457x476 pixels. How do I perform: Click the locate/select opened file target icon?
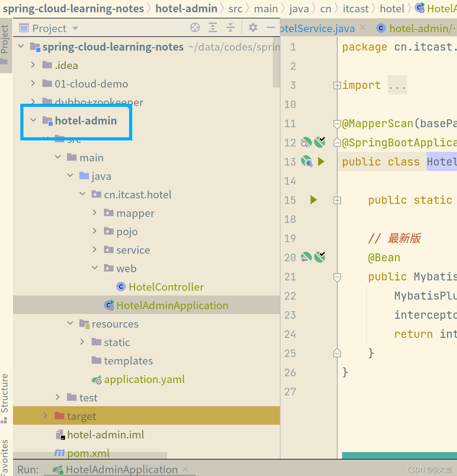(x=195, y=27)
